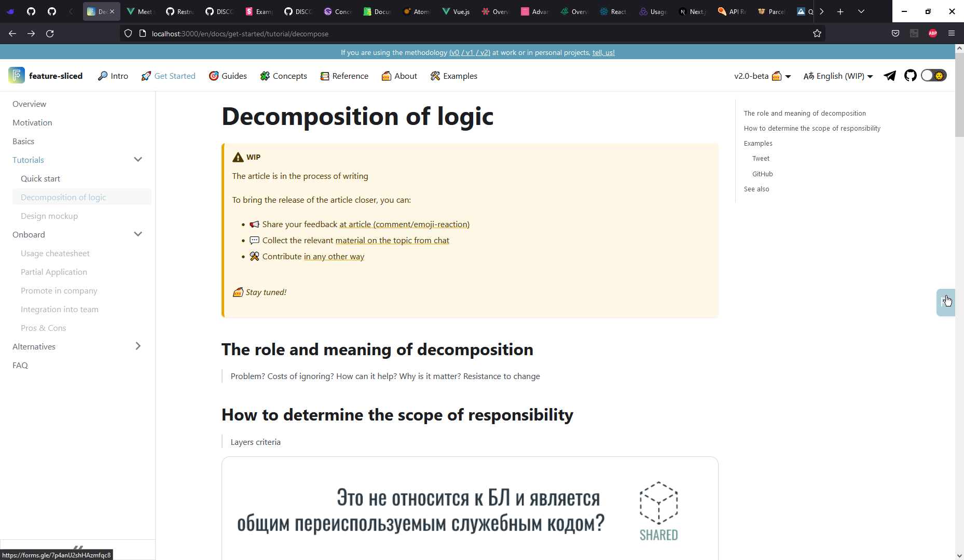Image resolution: width=964 pixels, height=560 pixels.
Task: Select the Concepts section in the header
Action: click(x=283, y=76)
